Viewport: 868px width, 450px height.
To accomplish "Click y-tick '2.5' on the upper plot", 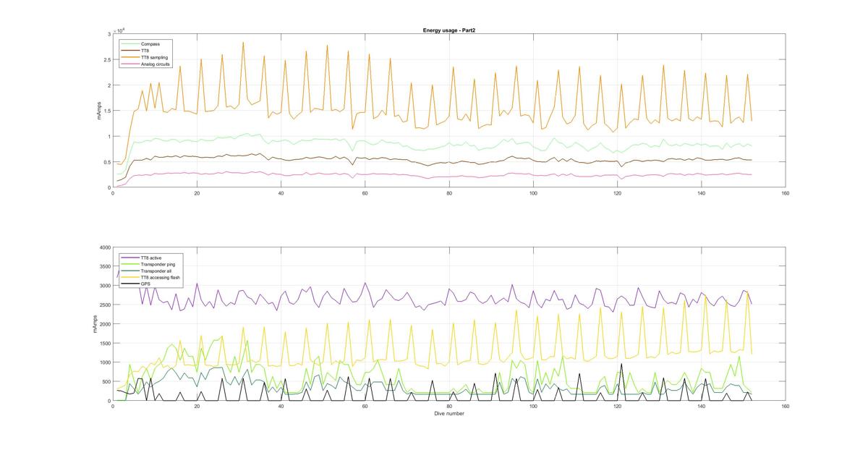I will [106, 59].
